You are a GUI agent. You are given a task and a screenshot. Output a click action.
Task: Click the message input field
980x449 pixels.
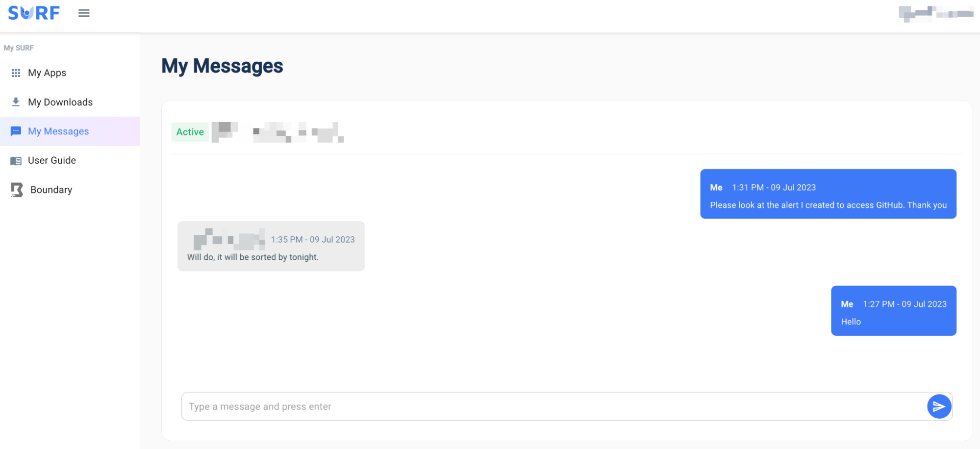pos(554,406)
